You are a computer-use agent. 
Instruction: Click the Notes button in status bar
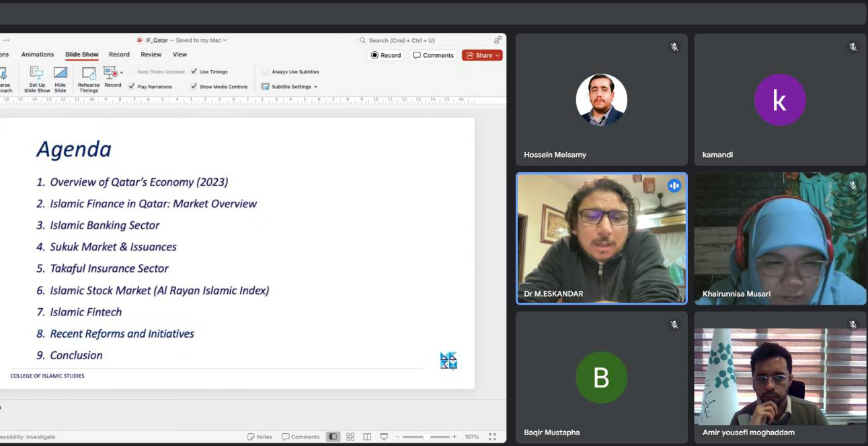click(x=260, y=437)
